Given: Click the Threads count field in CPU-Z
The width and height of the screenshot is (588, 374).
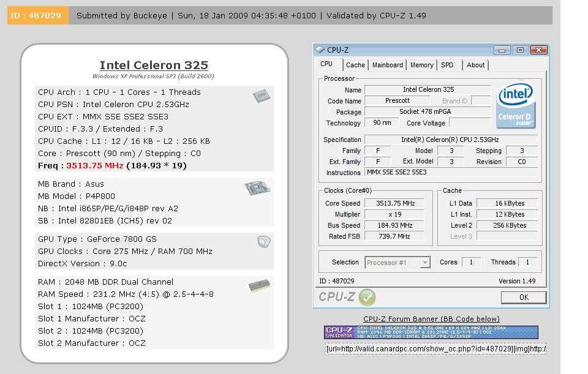Looking at the screenshot, I should tap(527, 262).
